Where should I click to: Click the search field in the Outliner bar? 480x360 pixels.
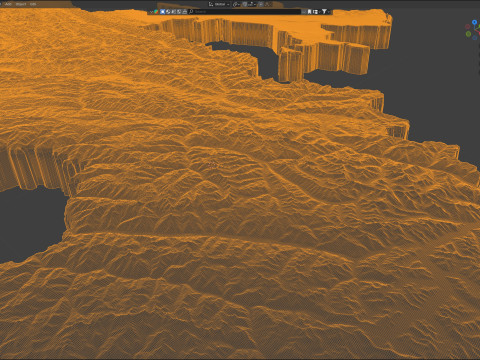click(245, 12)
